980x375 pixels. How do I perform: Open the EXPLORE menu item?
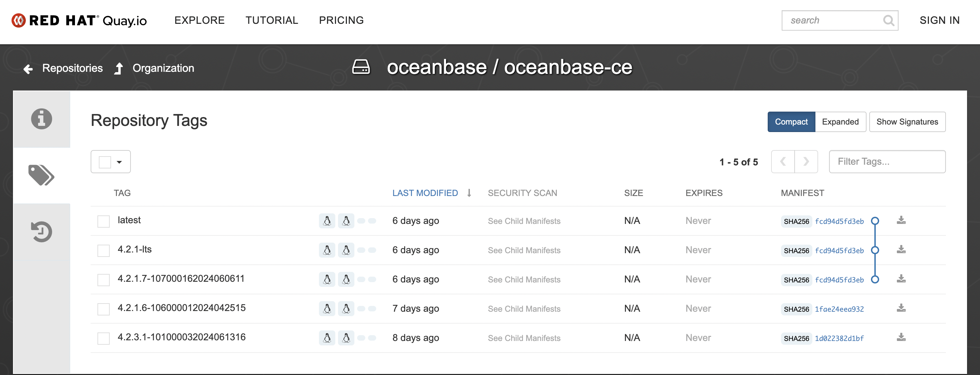199,20
